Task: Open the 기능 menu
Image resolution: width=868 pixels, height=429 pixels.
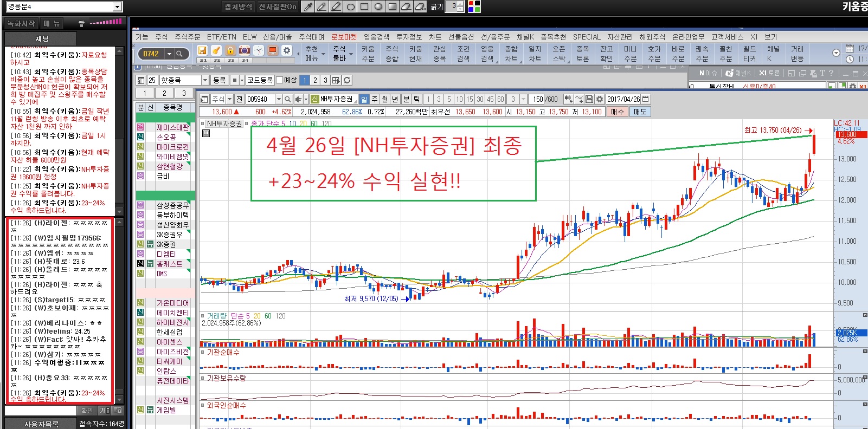Action: coord(142,37)
